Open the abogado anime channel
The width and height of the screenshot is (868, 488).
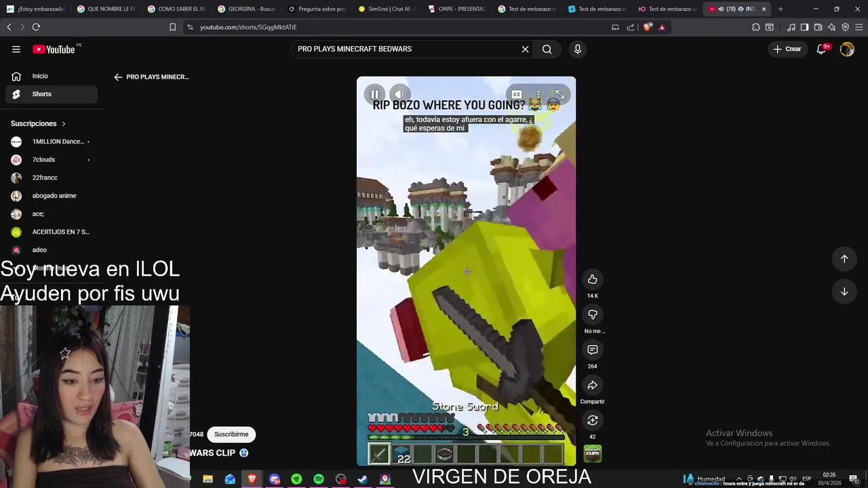[x=51, y=196]
